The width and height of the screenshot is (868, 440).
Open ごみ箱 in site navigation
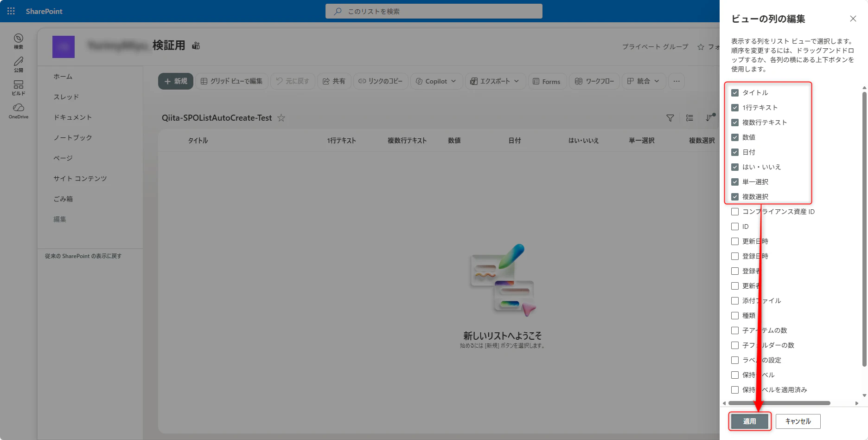(63, 199)
